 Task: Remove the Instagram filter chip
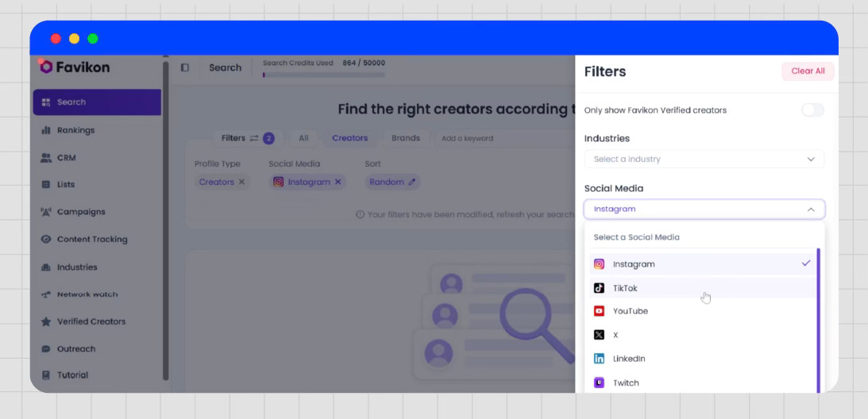point(338,182)
